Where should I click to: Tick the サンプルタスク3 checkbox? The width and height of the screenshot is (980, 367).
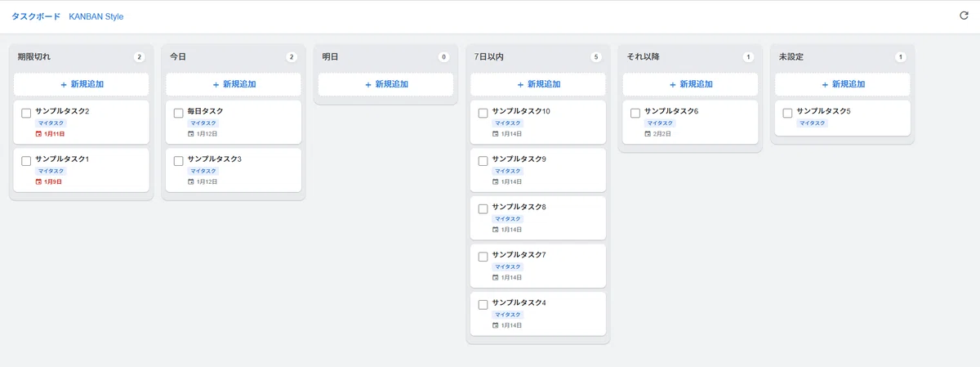point(179,161)
